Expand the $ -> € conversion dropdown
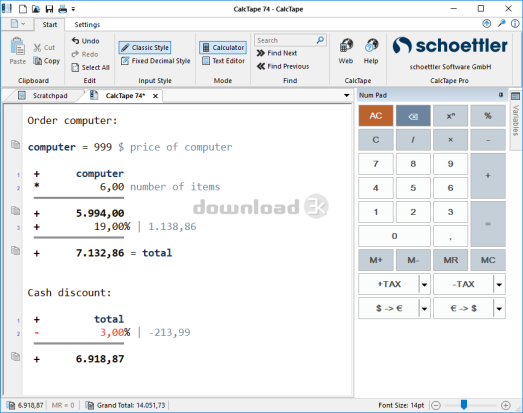 424,308
